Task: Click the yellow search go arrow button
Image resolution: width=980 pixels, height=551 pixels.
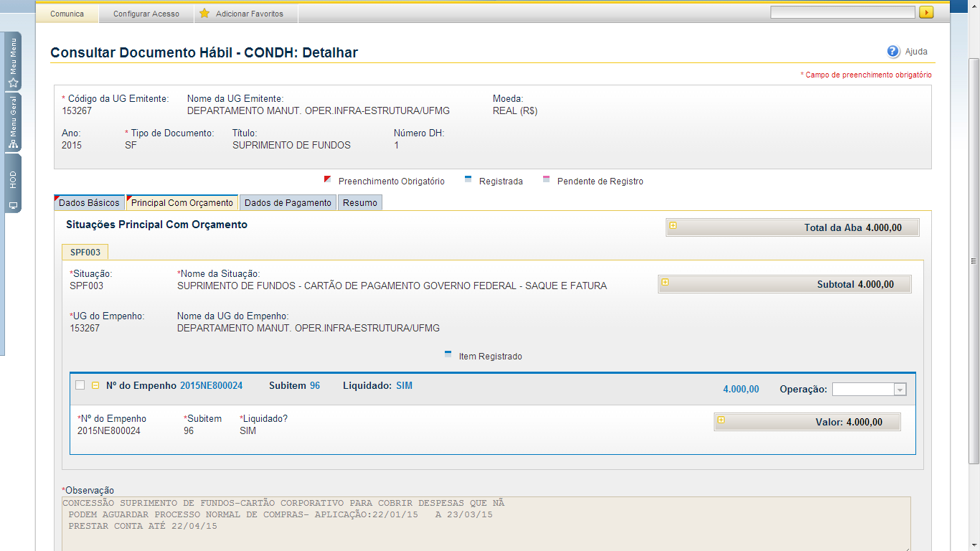Action: pos(926,12)
